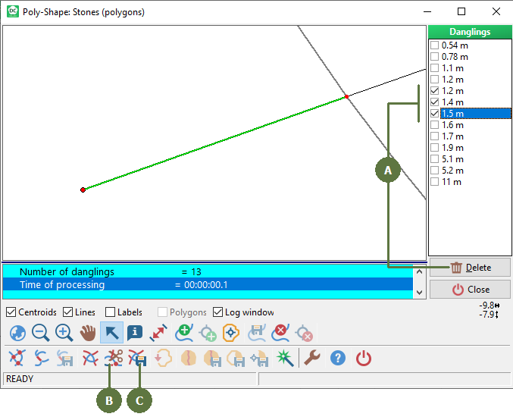Uncheck the Centroids checkbox
513x420 pixels.
11,312
